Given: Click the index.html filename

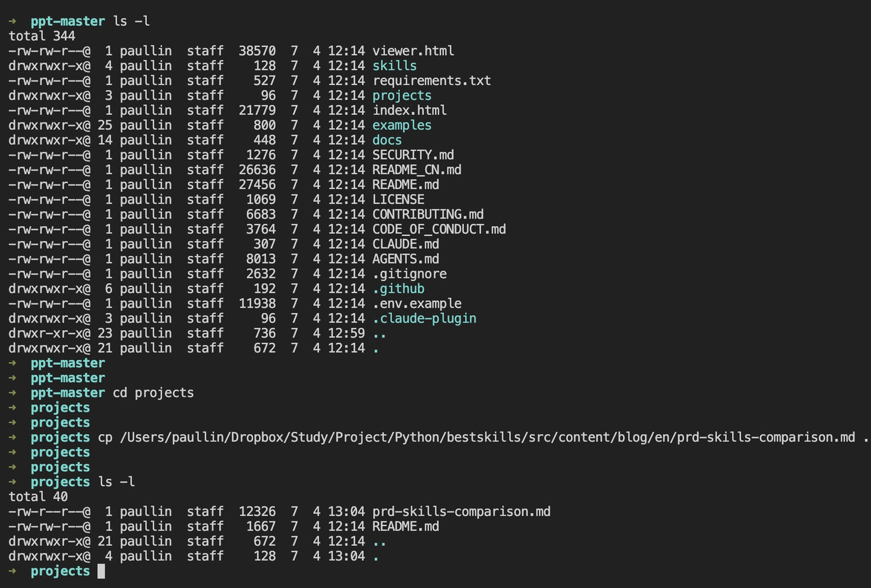Looking at the screenshot, I should click(410, 110).
